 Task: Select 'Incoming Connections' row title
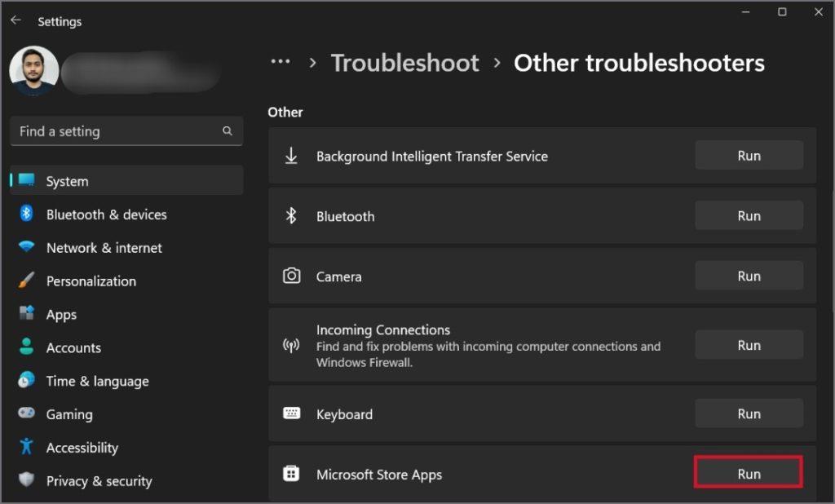383,329
